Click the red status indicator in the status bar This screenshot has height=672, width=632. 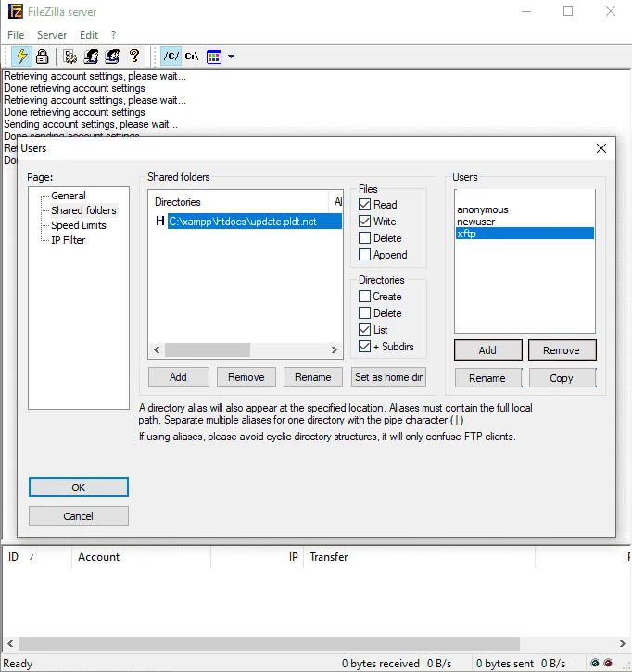608,663
